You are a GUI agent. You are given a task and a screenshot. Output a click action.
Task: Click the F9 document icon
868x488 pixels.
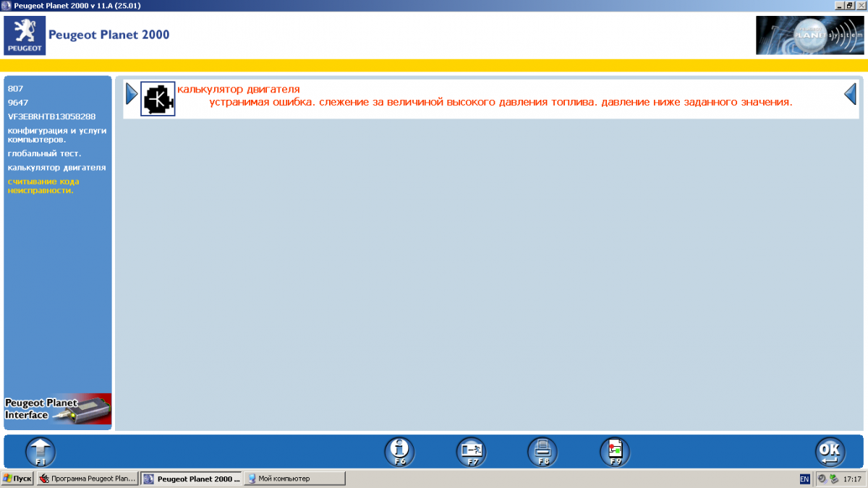615,452
